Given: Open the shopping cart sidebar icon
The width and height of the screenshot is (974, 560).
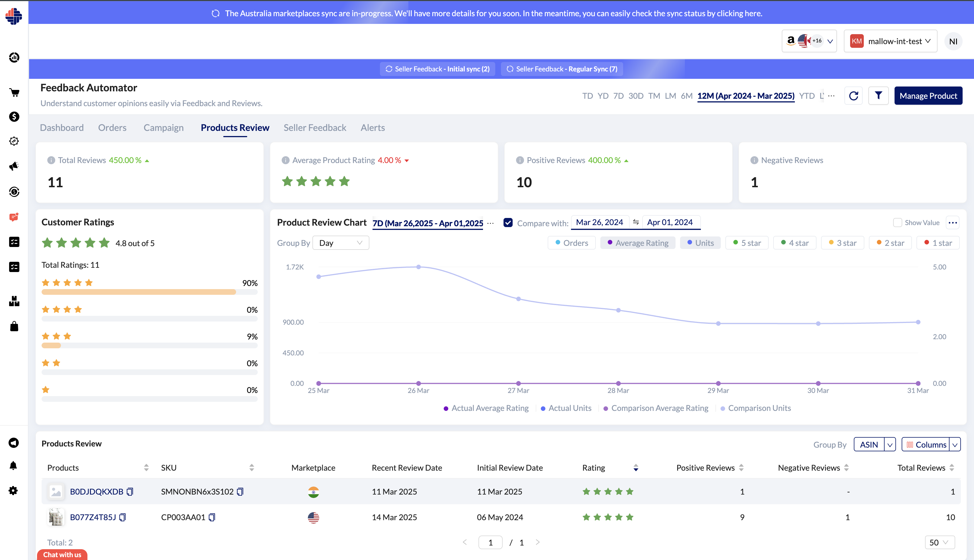Looking at the screenshot, I should (14, 92).
